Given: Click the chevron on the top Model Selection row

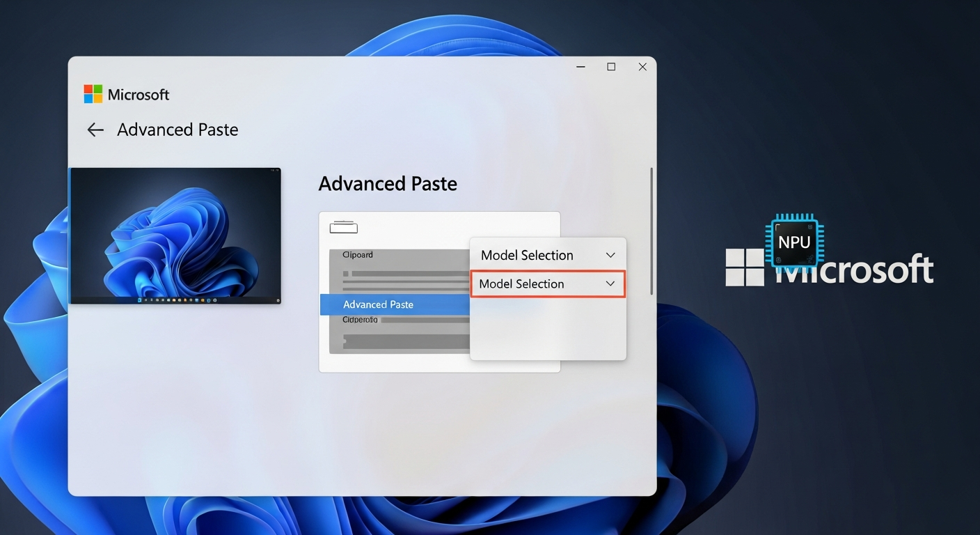Looking at the screenshot, I should pos(610,255).
